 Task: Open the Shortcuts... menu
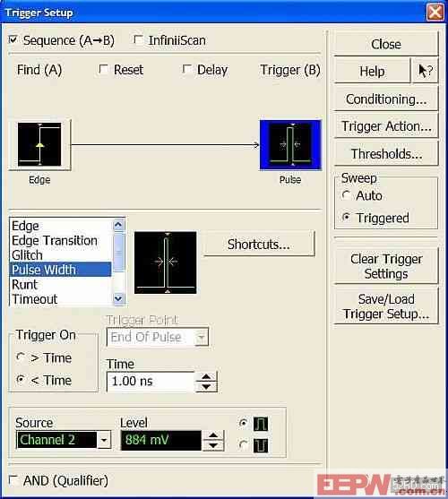(x=259, y=244)
